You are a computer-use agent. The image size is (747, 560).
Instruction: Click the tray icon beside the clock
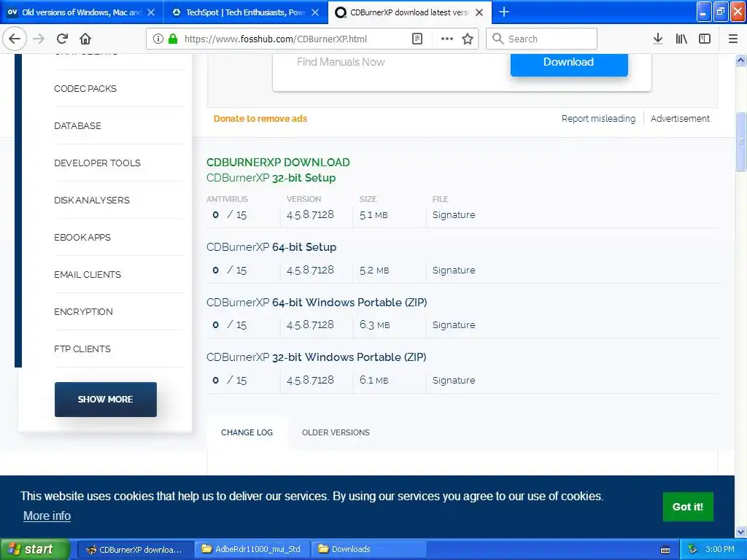[x=692, y=549]
